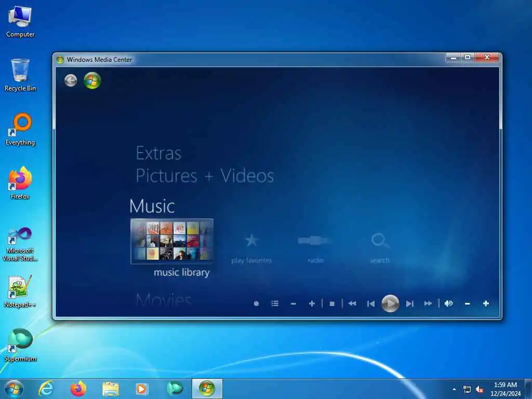The width and height of the screenshot is (532, 399).
Task: Open the Recycle Bin desktop icon
Action: point(20,75)
